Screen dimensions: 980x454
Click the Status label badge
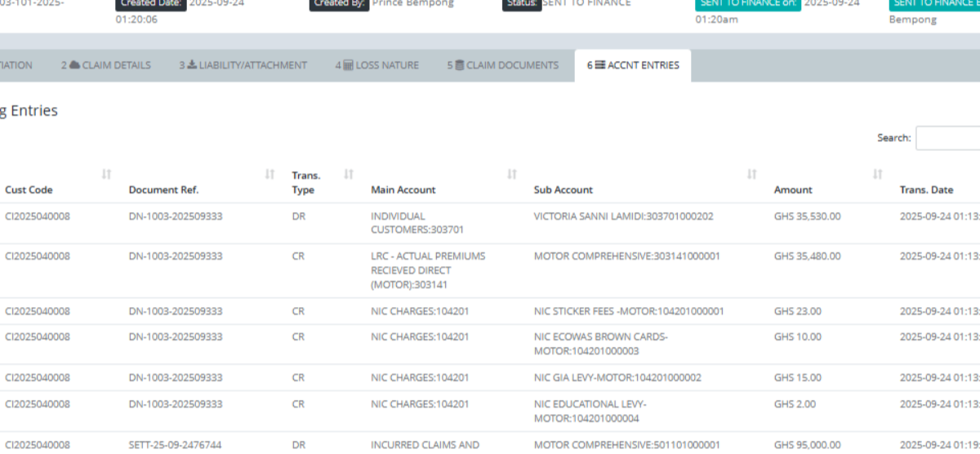point(522,3)
